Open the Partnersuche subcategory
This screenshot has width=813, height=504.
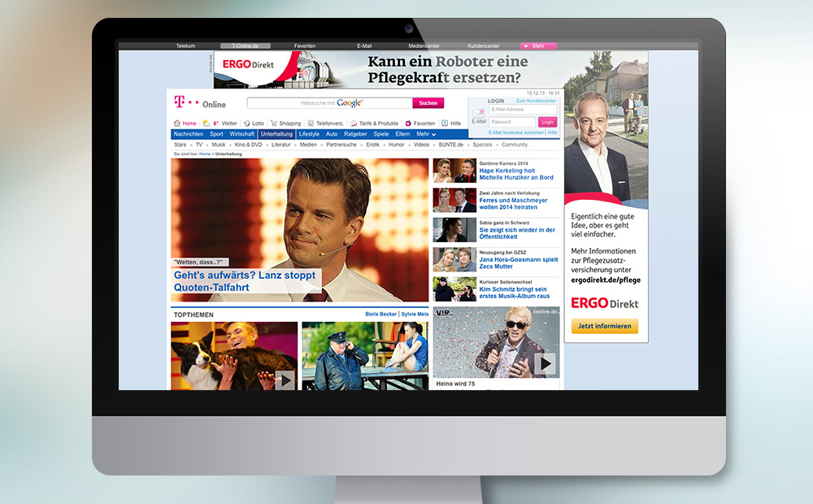(x=341, y=145)
